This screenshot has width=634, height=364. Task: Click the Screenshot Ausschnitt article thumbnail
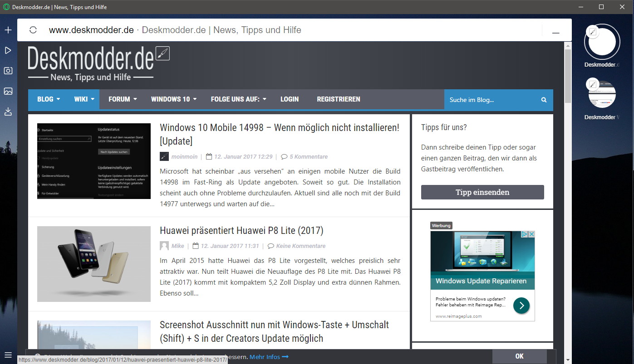[94, 335]
